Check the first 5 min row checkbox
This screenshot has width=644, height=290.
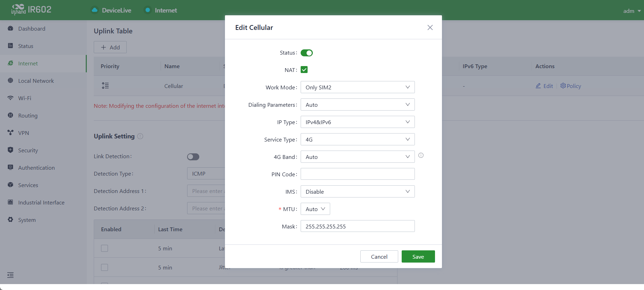click(x=104, y=248)
